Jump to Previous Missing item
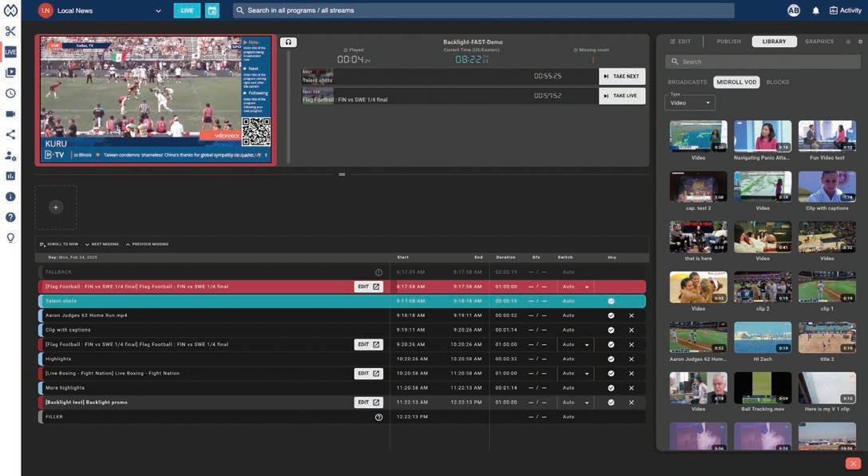 (147, 244)
